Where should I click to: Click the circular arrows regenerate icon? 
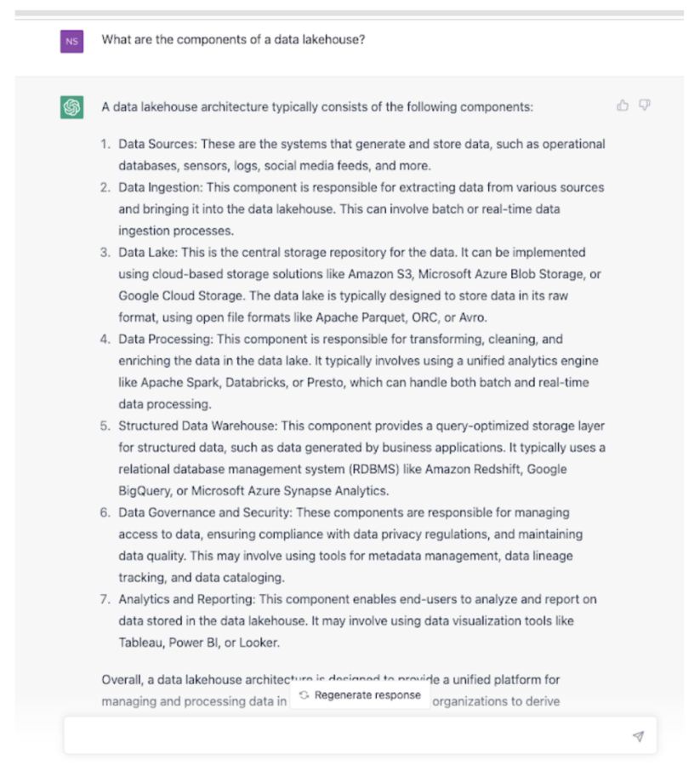click(x=304, y=695)
